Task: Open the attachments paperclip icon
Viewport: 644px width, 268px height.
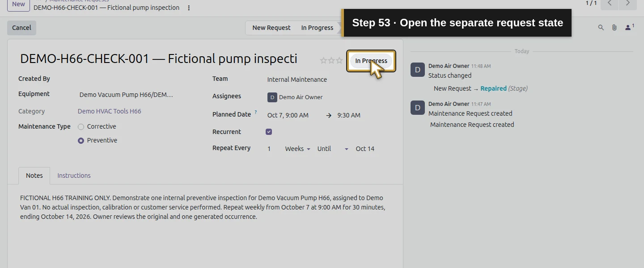Action: pos(614,28)
